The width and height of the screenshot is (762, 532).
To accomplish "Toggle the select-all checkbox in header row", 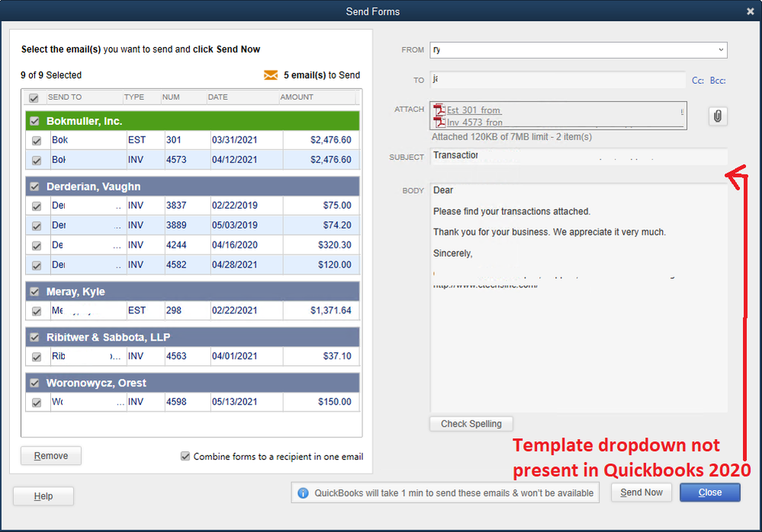I will [x=34, y=98].
